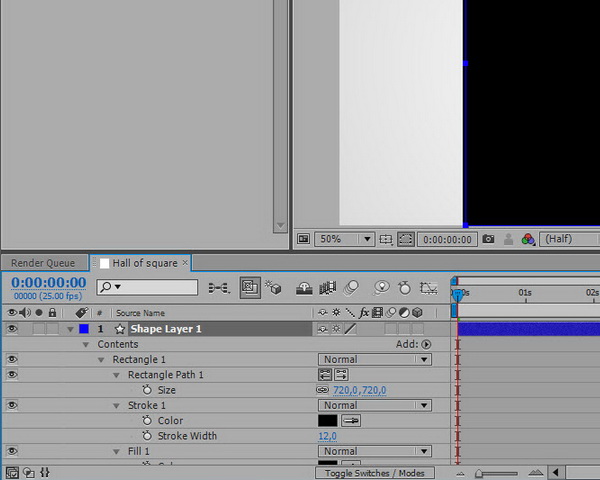The width and height of the screenshot is (600, 480).
Task: Toggle the Auto-keyframe stopwatch icon
Action: [404, 288]
